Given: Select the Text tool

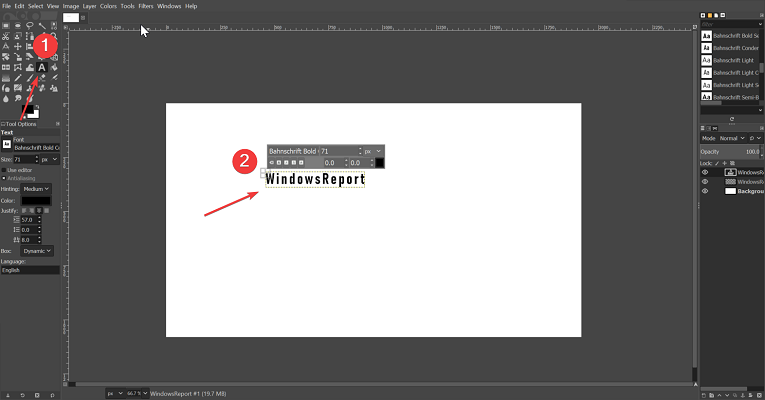Looking at the screenshot, I should (42, 67).
